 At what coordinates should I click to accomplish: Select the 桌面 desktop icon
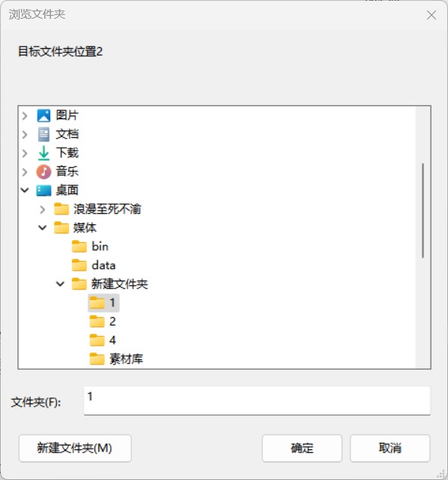pos(43,190)
